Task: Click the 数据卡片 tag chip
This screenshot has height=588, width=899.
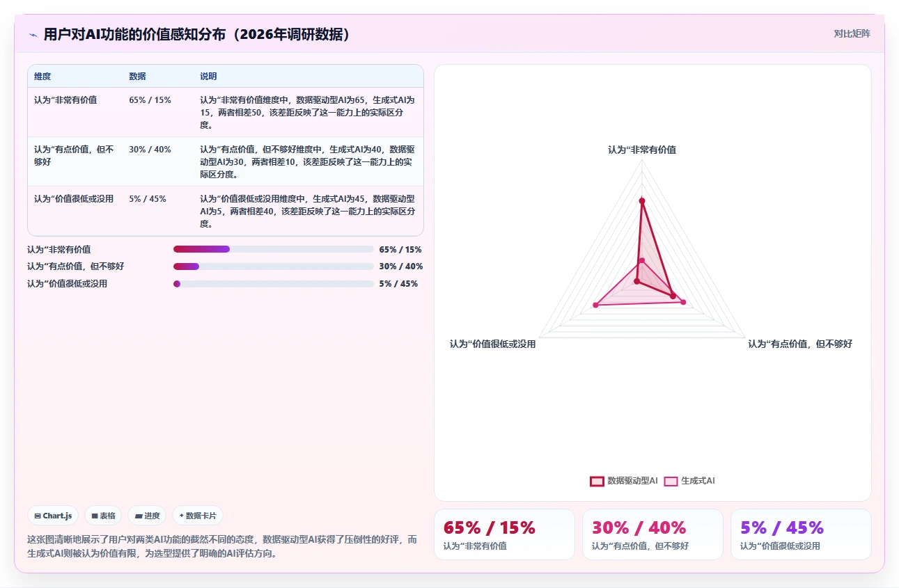Action: 198,516
